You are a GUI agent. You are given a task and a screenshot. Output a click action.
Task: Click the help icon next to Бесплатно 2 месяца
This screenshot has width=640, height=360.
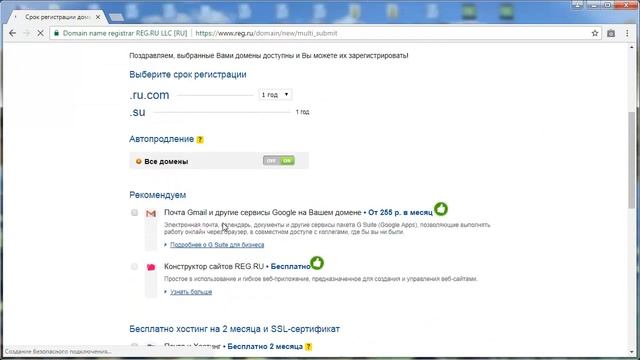(x=309, y=347)
